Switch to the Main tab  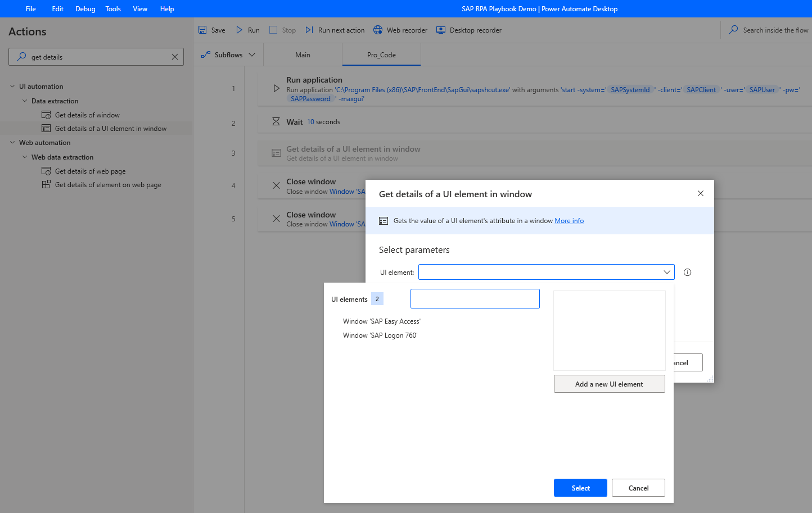303,55
